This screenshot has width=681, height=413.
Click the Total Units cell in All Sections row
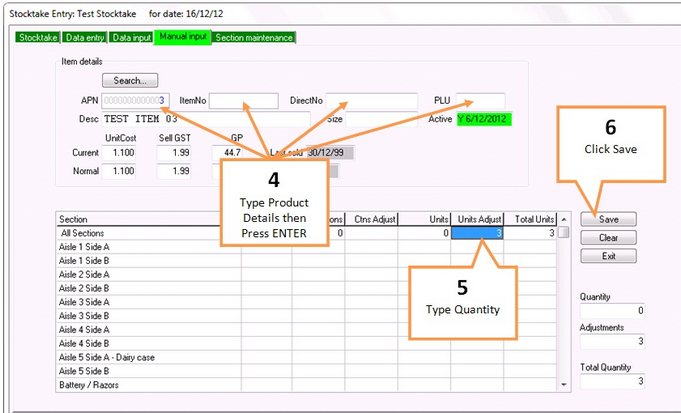(x=530, y=233)
